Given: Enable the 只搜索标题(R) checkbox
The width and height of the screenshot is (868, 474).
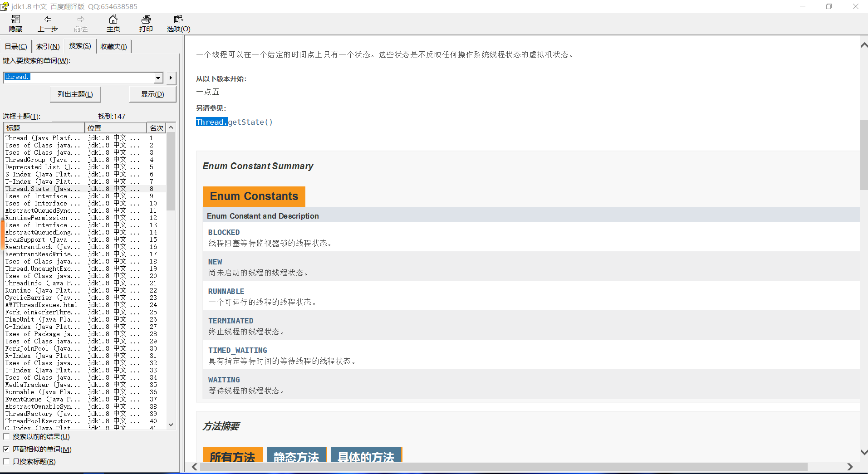Looking at the screenshot, I should pos(6,461).
